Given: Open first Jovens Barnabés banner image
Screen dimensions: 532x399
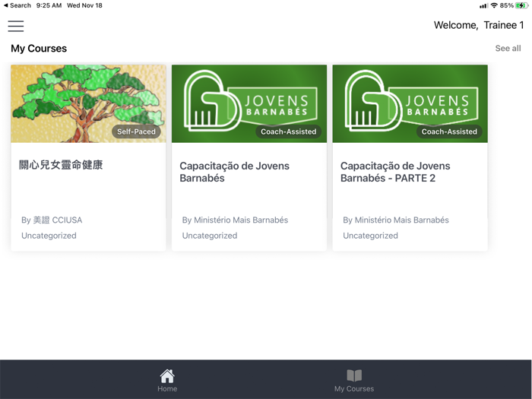Looking at the screenshot, I should [249, 103].
